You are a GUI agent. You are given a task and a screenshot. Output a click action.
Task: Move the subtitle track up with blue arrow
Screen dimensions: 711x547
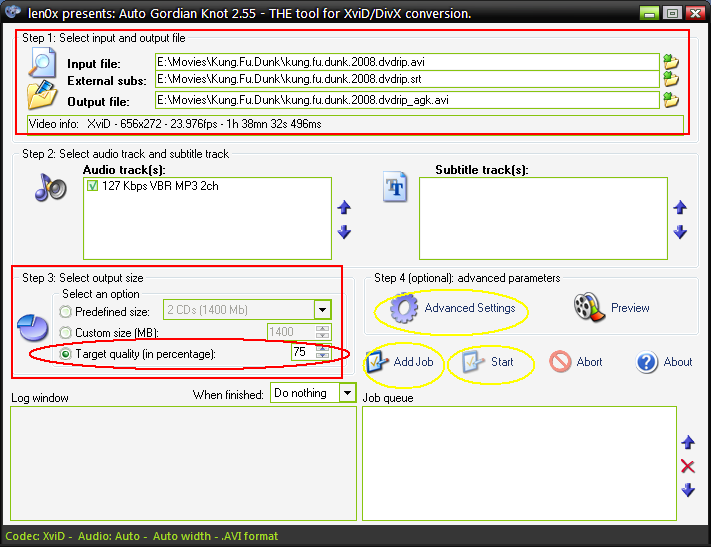[x=680, y=208]
